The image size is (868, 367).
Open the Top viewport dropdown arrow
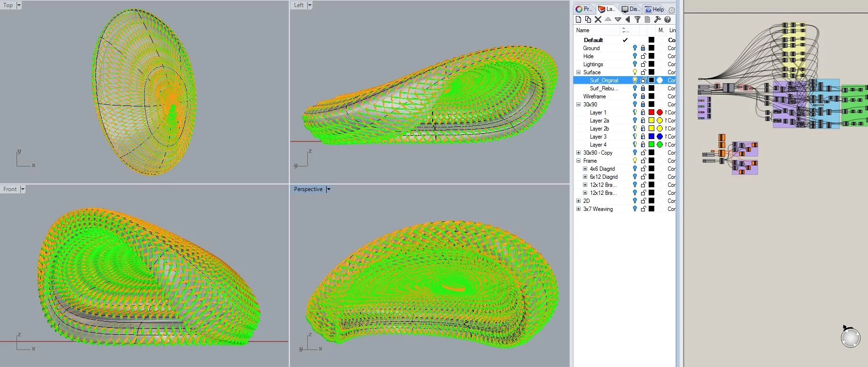pos(19,5)
